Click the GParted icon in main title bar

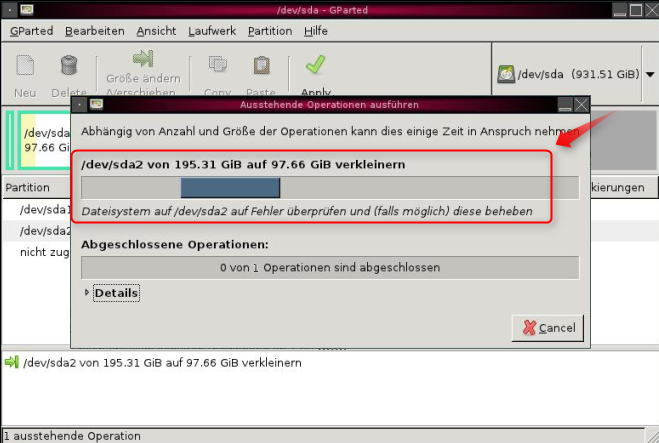(27, 9)
